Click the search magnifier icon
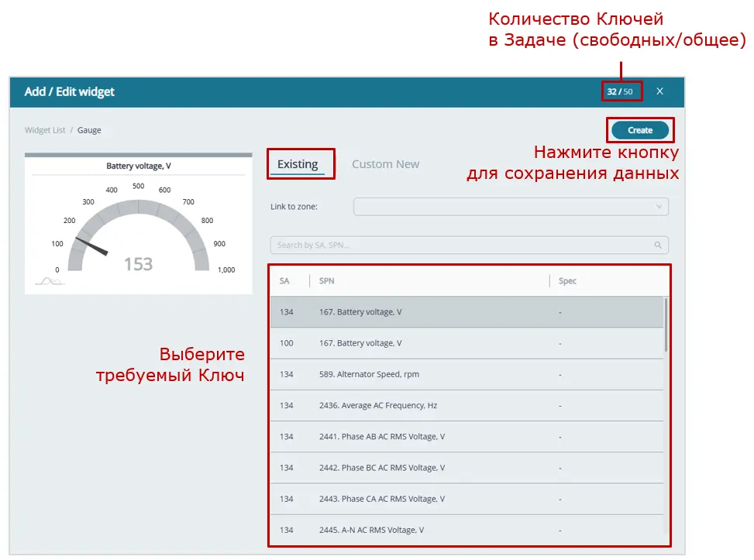Image resolution: width=754 pixels, height=560 pixels. tap(659, 245)
